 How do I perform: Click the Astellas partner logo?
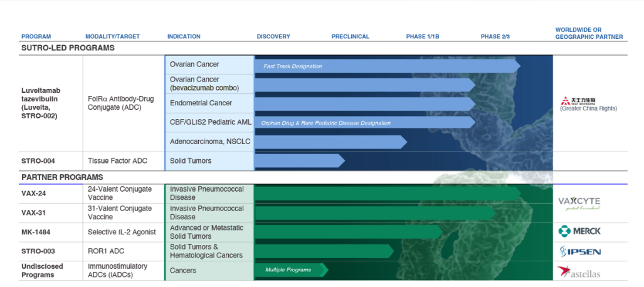pos(578,272)
